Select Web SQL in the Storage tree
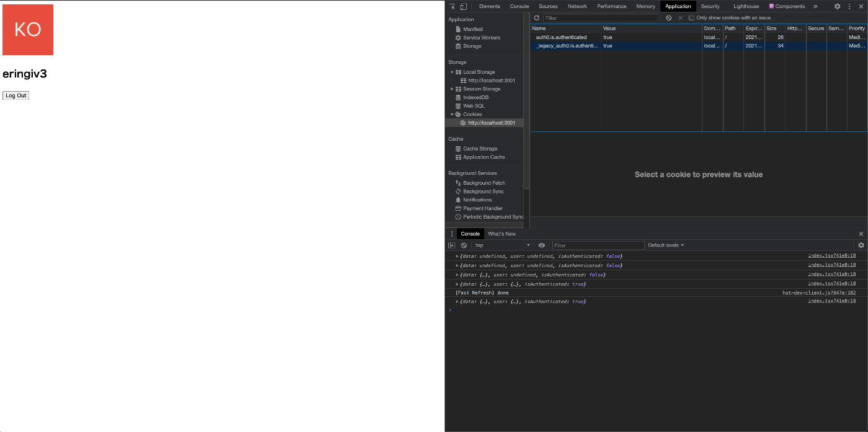868x432 pixels. click(474, 106)
